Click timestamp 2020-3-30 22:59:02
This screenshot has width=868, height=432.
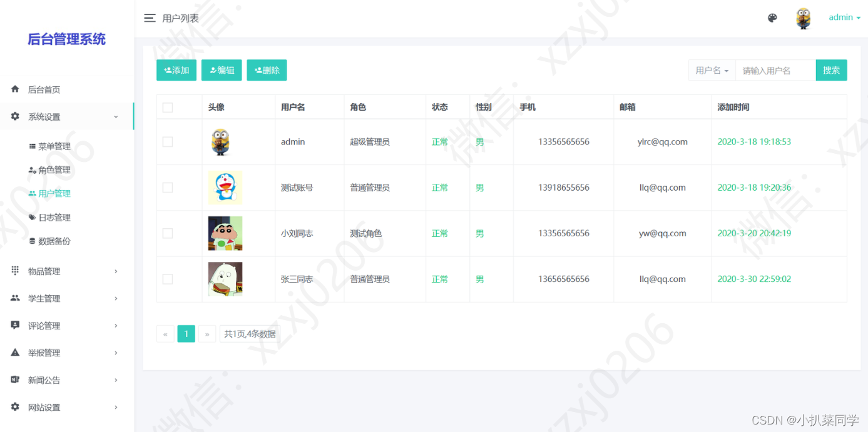754,279
